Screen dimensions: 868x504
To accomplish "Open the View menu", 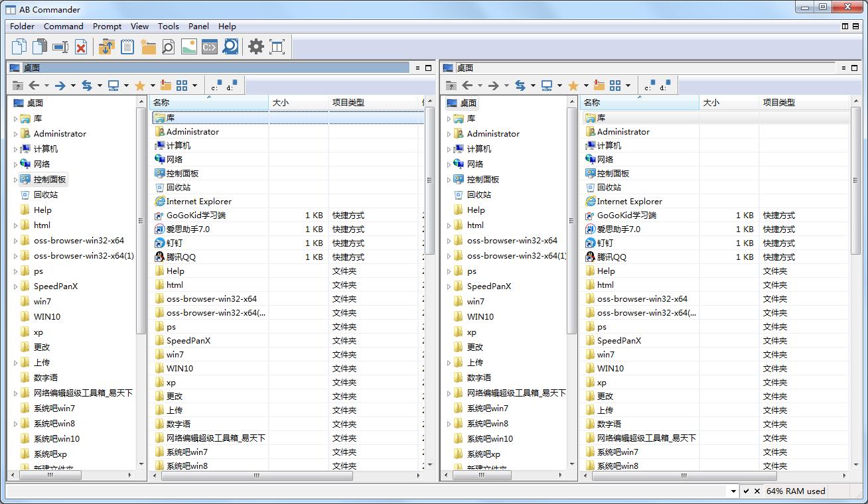I will click(x=139, y=27).
